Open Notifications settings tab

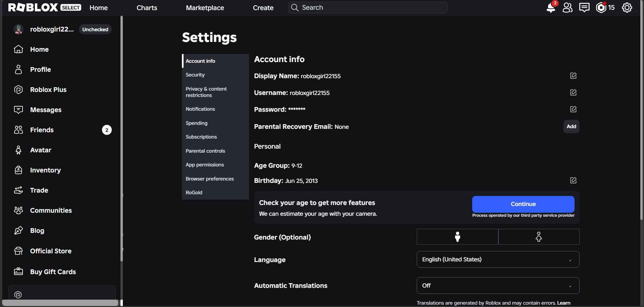click(x=215, y=109)
